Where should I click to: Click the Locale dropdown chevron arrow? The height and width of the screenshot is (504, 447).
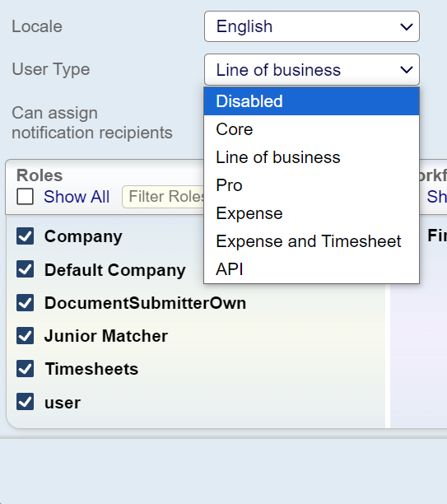(x=407, y=26)
